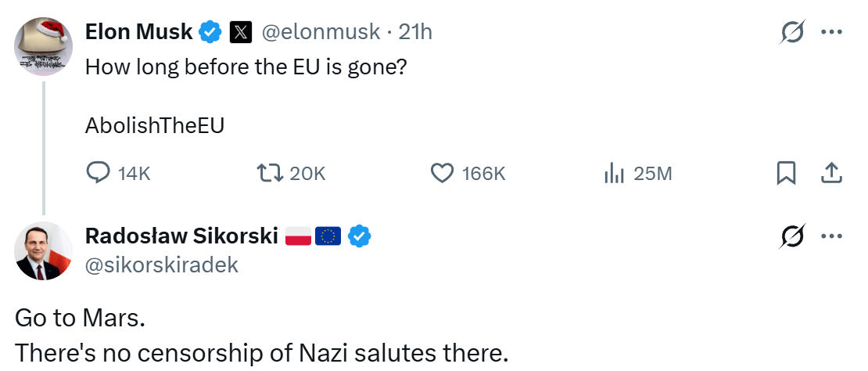Click the "How long before the EU is gone?" text
Screen dimensions: 868x371
pos(246,67)
